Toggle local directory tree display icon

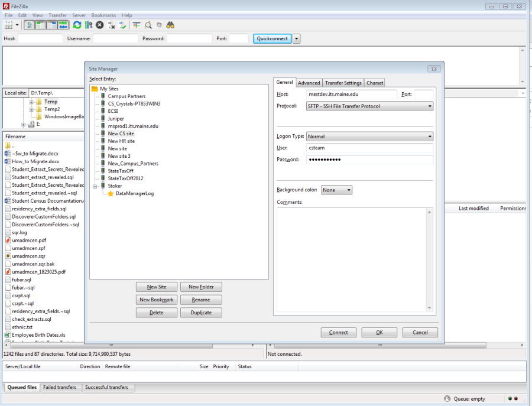(x=41, y=25)
